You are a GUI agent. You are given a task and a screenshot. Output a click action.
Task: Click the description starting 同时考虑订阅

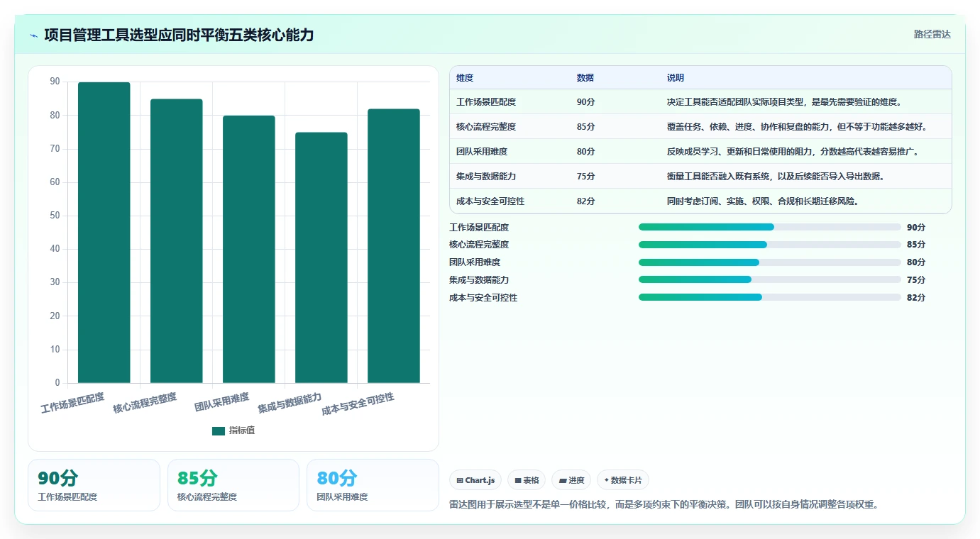click(763, 201)
